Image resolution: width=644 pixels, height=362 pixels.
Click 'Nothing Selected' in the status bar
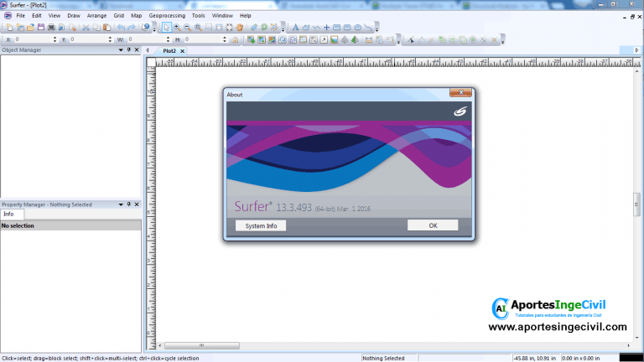point(383,359)
